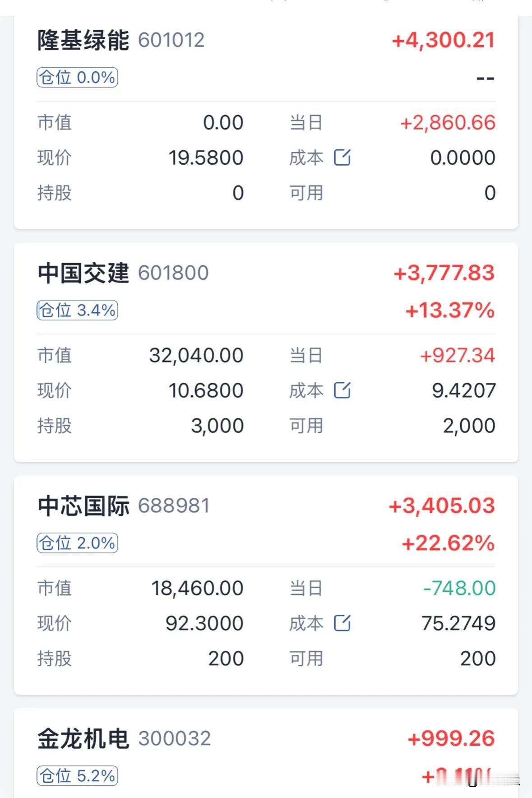532x798 pixels.
Task: Tap daily loss value -748.00
Action: point(459,588)
